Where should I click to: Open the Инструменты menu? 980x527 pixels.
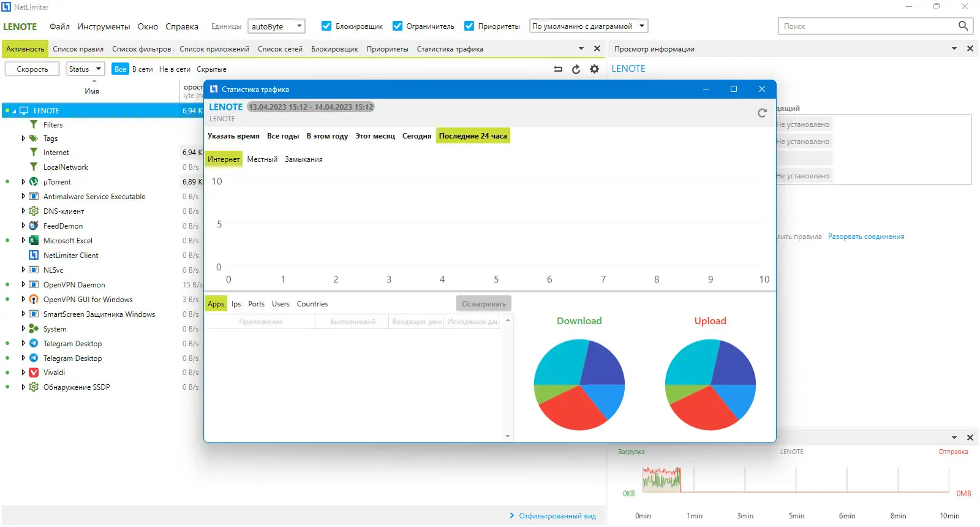[x=104, y=26]
